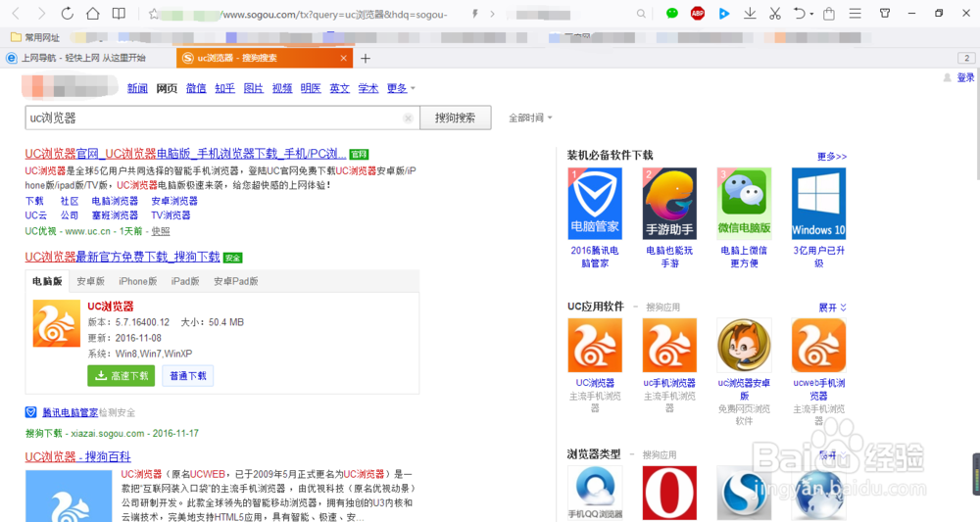The width and height of the screenshot is (980, 522).
Task: Click the scissors screenshot tool icon
Action: pyautogui.click(x=775, y=13)
